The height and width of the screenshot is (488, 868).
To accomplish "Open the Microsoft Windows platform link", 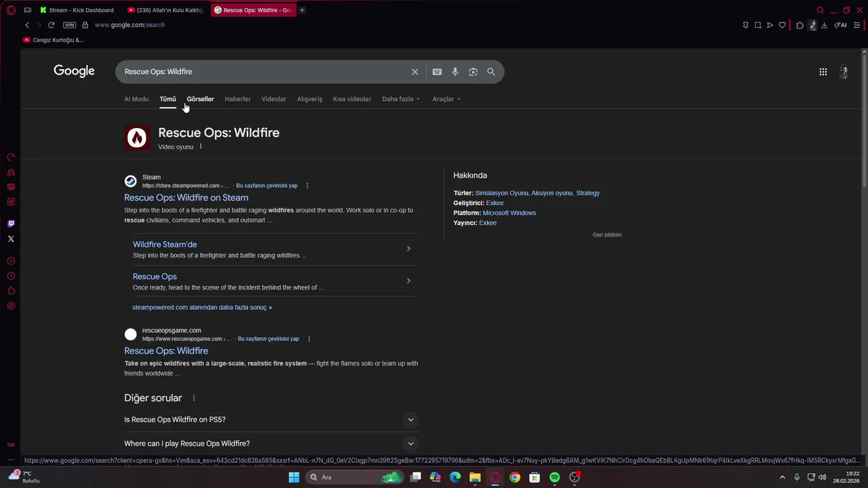I will [x=509, y=213].
